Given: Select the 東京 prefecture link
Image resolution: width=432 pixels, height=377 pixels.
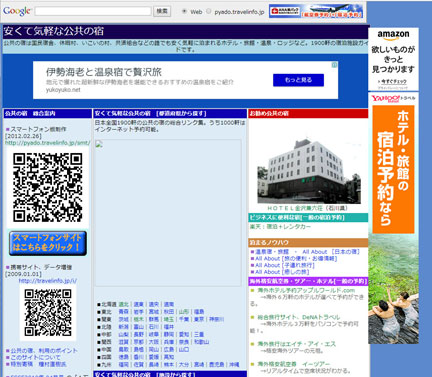Looking at the screenshot, I should 199,319.
